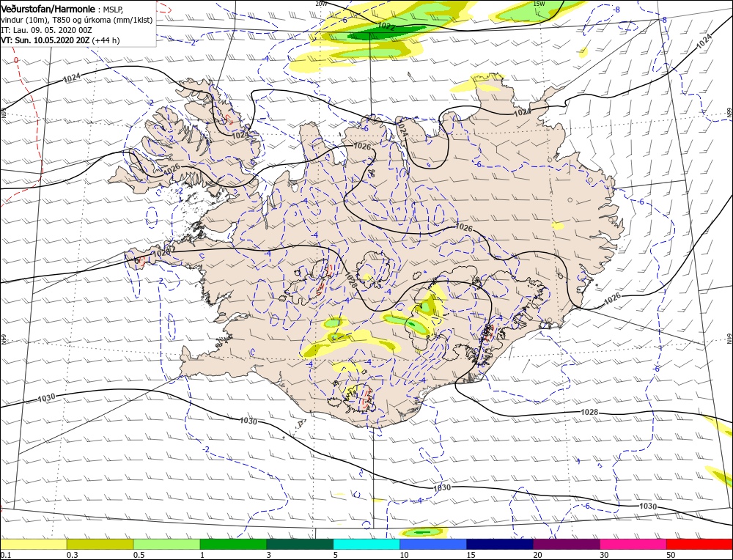Click the light green 0.5–1 legend swatch
The image size is (733, 560).
[167, 544]
